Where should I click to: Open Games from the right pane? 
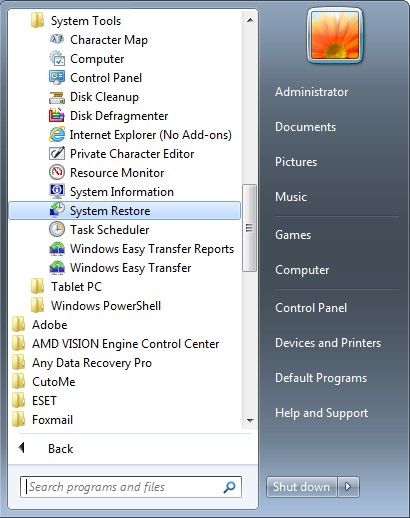(x=293, y=235)
